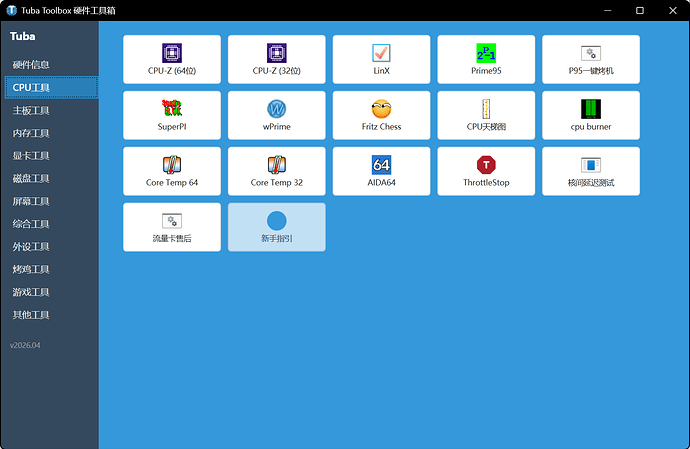The image size is (690, 449).
Task: Open SuperPI benchmark
Action: pos(172,115)
